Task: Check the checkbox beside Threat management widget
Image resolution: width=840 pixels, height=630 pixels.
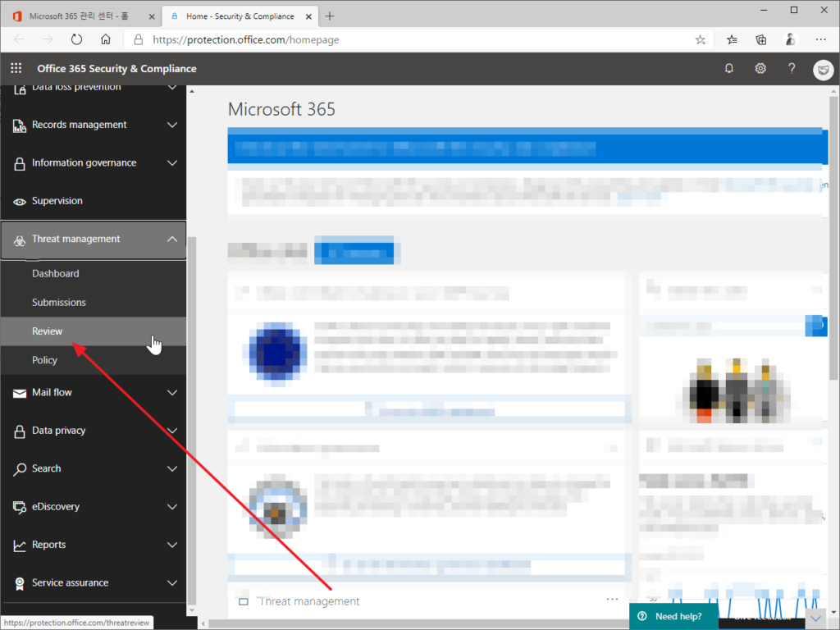Action: click(243, 600)
